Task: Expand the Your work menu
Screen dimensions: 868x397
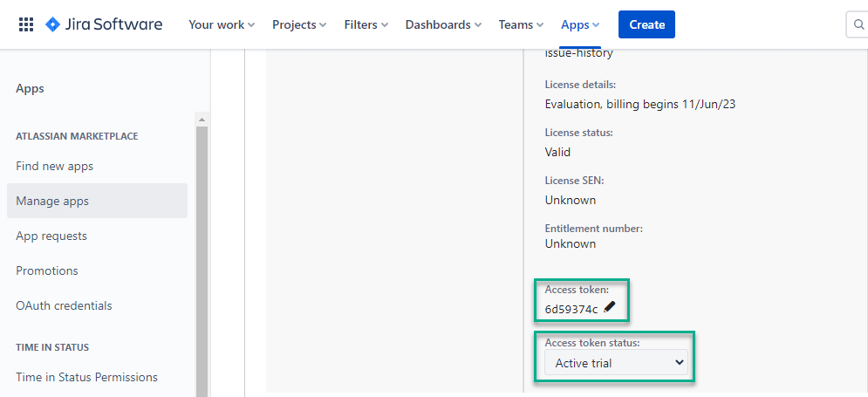Action: coord(222,24)
